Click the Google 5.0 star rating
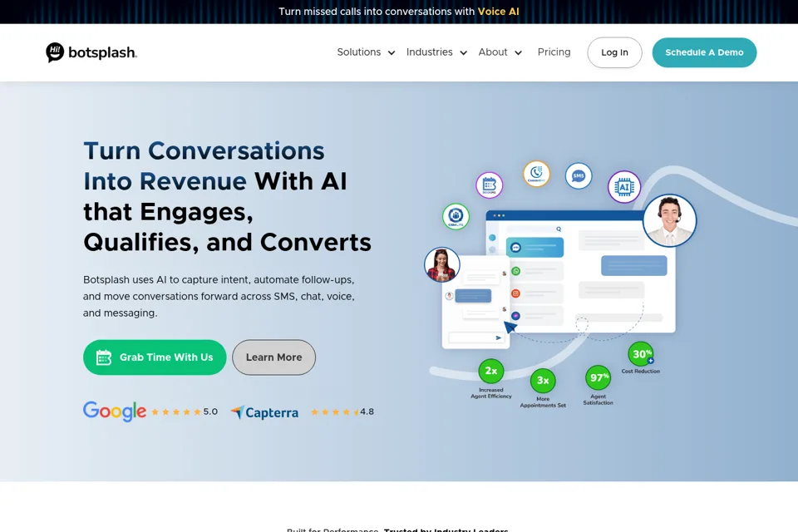798x532 pixels. pyautogui.click(x=185, y=411)
